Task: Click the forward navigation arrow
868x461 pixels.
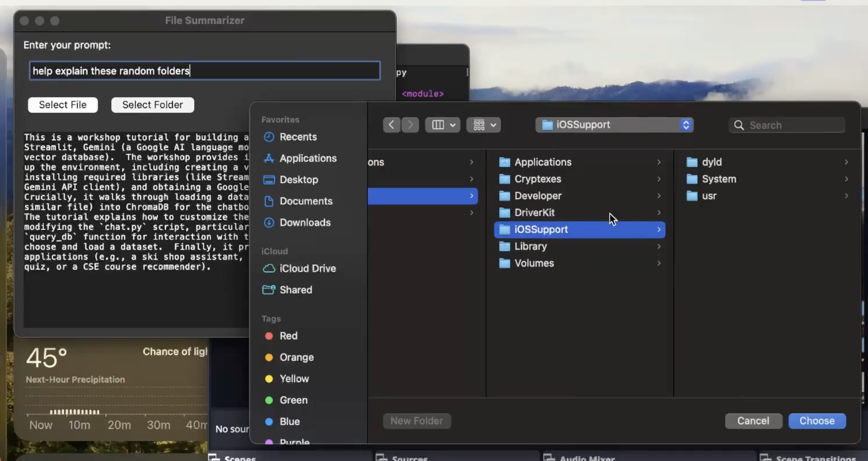Action: (410, 125)
